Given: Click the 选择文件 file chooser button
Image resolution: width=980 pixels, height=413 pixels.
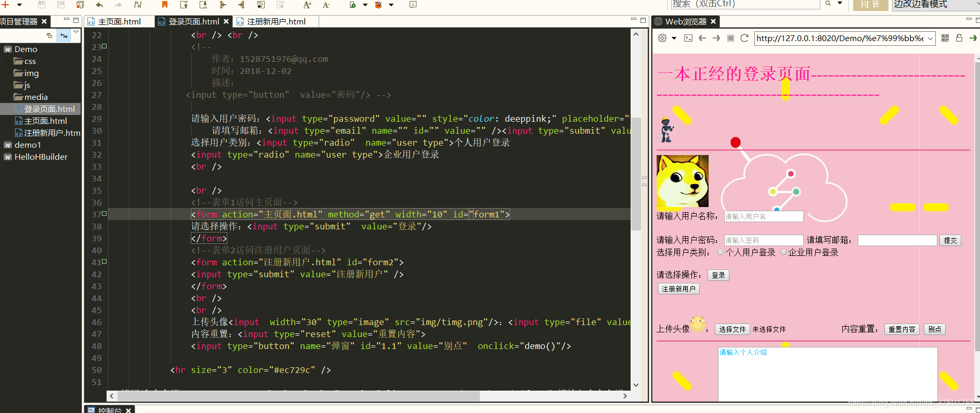Looking at the screenshot, I should pyautogui.click(x=733, y=329).
